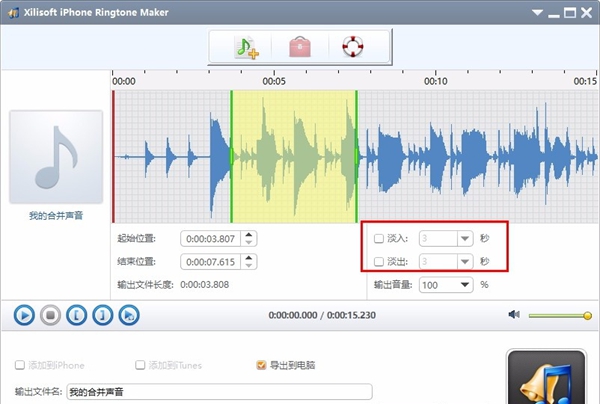Decrease 起始位置 with down stepper arrow
This screenshot has width=600, height=404.
pyautogui.click(x=249, y=243)
